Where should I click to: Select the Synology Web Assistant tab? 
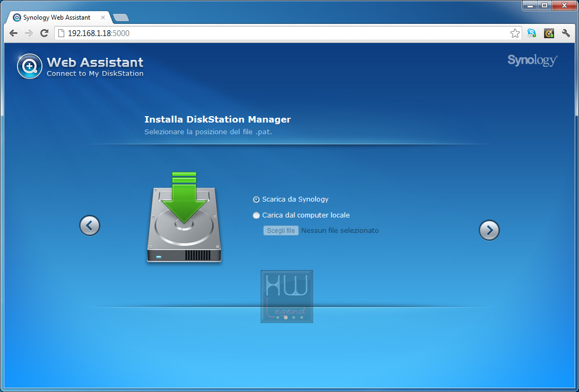click(x=57, y=18)
